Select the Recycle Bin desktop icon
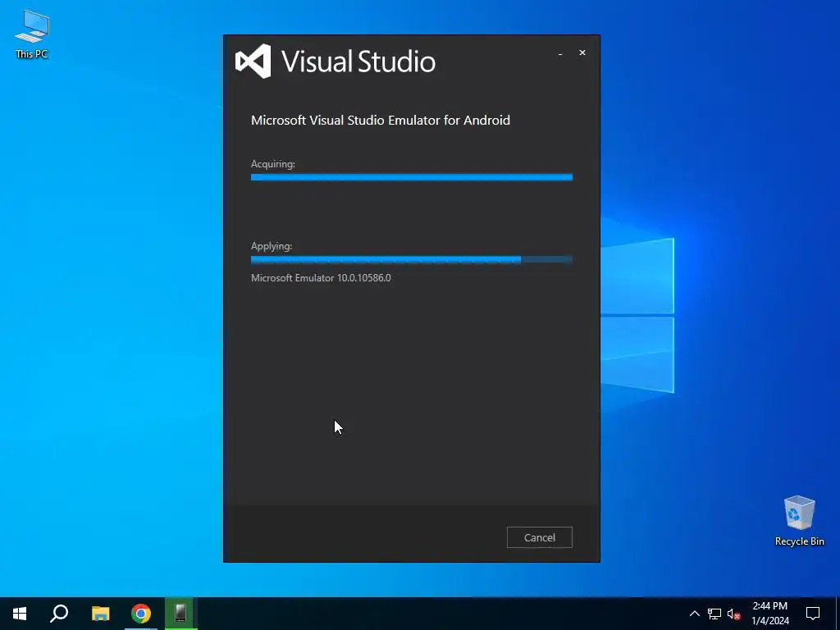The height and width of the screenshot is (630, 840). (799, 521)
